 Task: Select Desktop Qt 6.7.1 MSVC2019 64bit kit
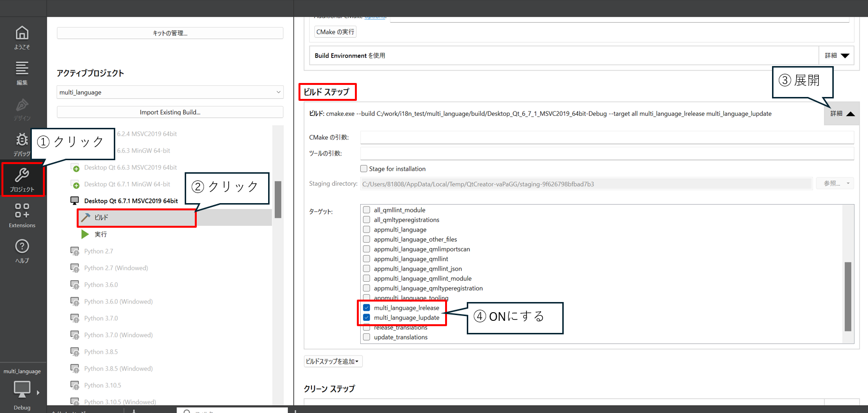coord(131,201)
